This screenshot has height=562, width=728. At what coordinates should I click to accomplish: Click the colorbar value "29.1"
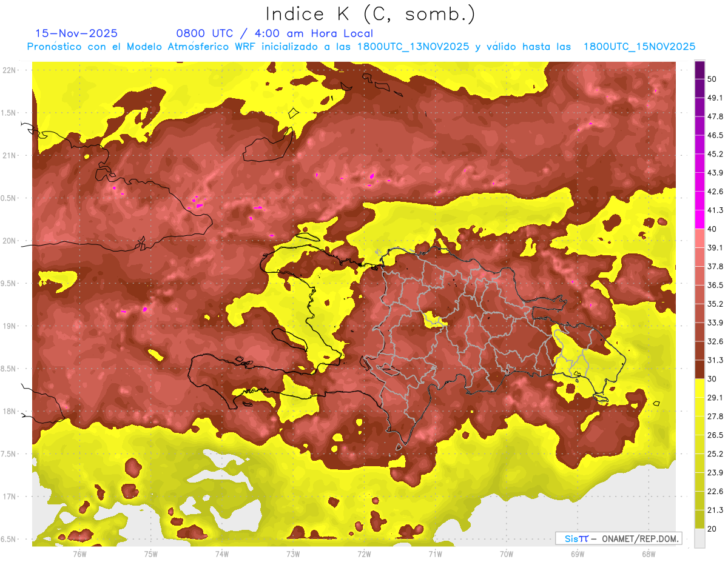tap(715, 398)
